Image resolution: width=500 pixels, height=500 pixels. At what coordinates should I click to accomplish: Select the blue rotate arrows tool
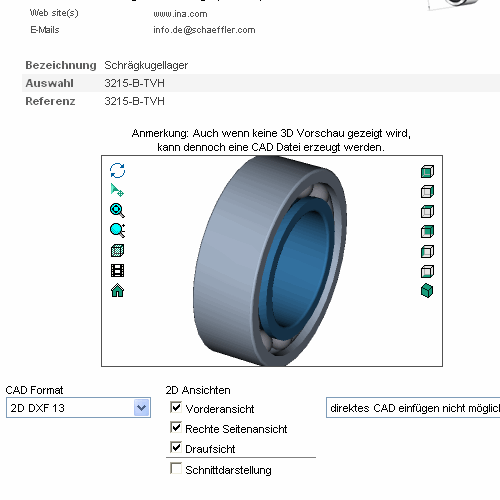[x=117, y=171]
